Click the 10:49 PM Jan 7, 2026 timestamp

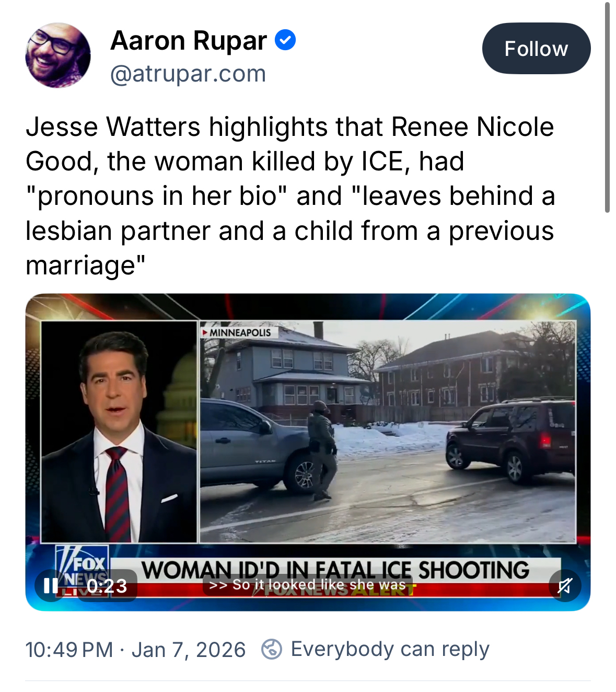(x=135, y=650)
